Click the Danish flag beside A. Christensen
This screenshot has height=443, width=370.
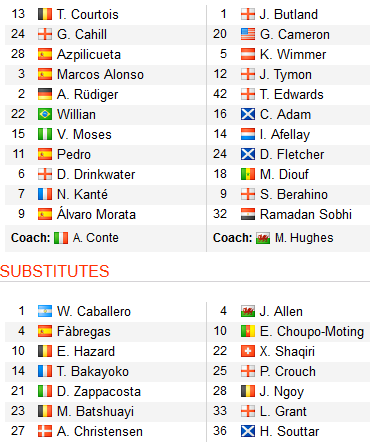coord(45,431)
